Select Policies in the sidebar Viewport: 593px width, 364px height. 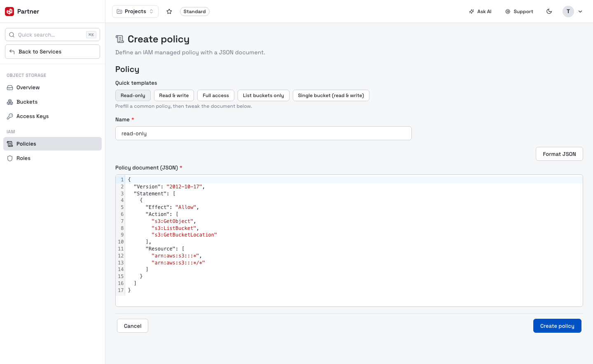pyautogui.click(x=52, y=144)
